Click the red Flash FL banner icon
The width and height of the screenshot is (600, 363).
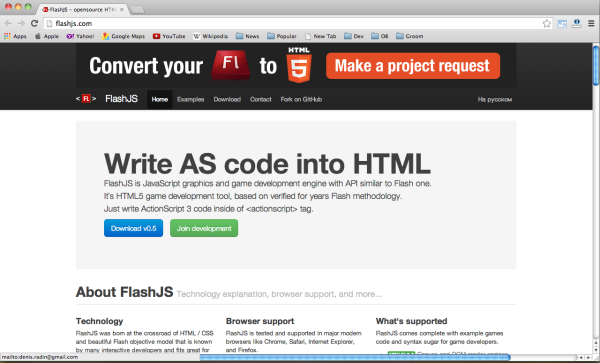click(x=231, y=65)
